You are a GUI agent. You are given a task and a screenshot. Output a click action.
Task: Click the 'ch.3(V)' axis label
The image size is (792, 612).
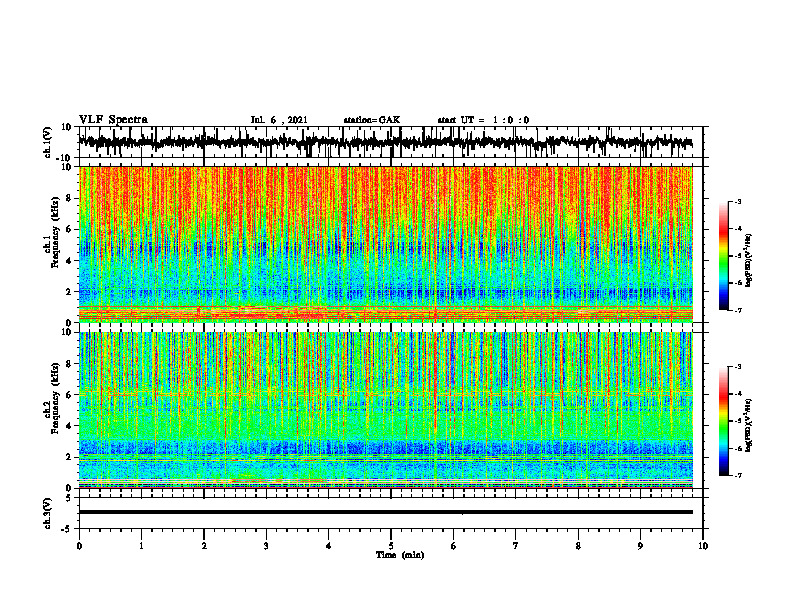48,513
